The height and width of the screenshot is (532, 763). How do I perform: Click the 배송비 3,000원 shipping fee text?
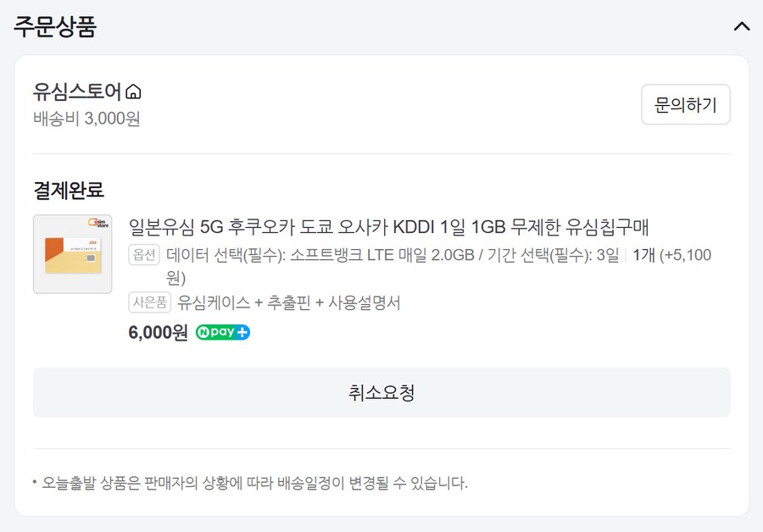tap(86, 119)
